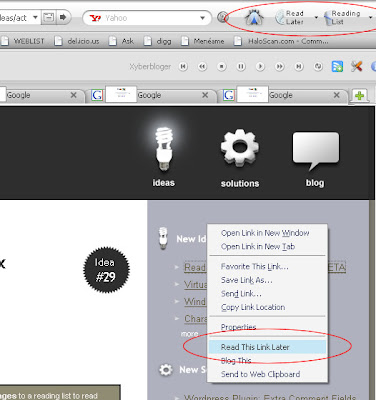Expand the address bar history dropdown

click(x=35, y=17)
